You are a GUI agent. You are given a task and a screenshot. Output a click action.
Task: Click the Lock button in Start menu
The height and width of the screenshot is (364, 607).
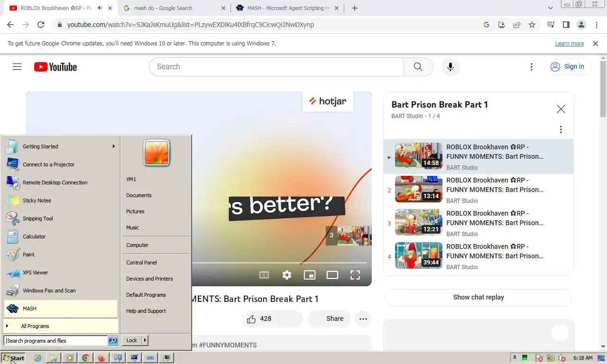click(132, 340)
